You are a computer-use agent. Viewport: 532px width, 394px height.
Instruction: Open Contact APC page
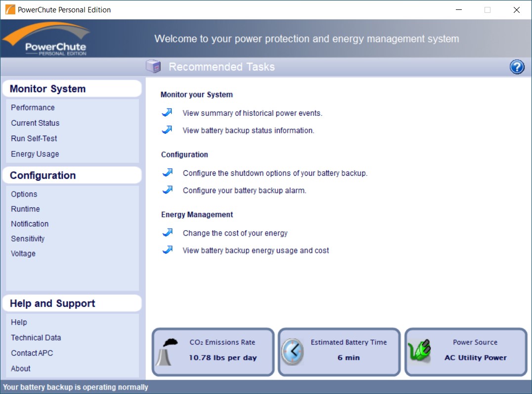[32, 353]
